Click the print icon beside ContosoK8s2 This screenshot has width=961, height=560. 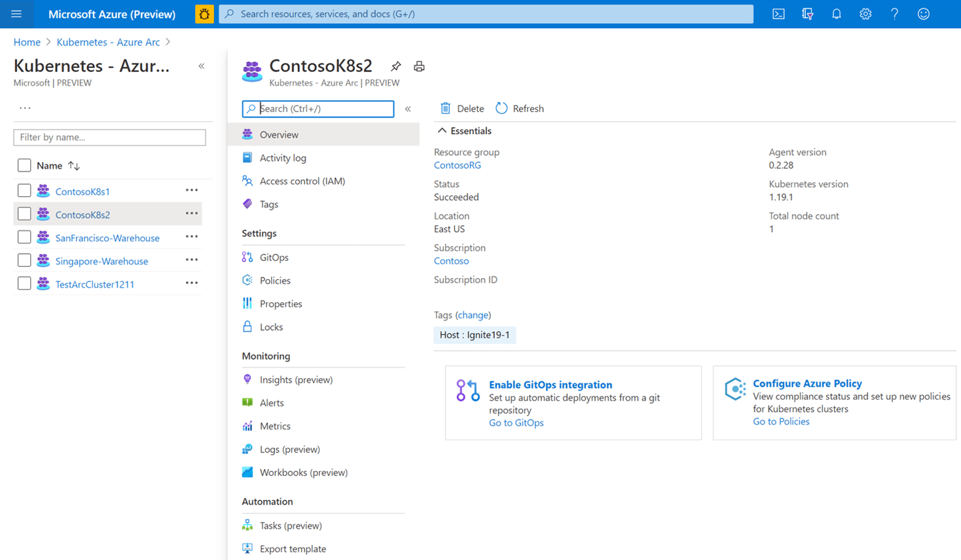[419, 67]
